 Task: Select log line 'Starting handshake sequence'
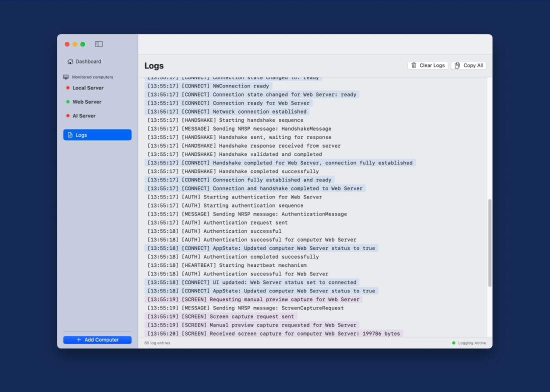click(225, 120)
